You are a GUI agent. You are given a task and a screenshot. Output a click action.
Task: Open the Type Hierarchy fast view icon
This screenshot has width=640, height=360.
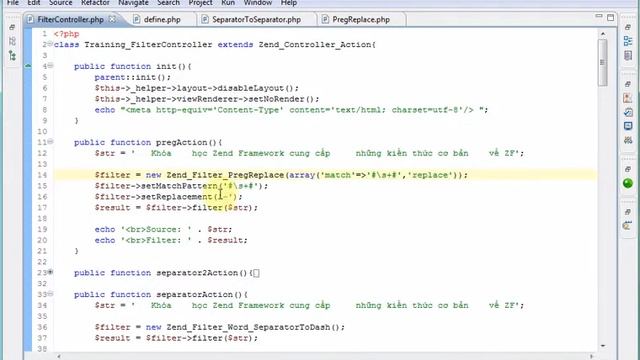[x=12, y=56]
